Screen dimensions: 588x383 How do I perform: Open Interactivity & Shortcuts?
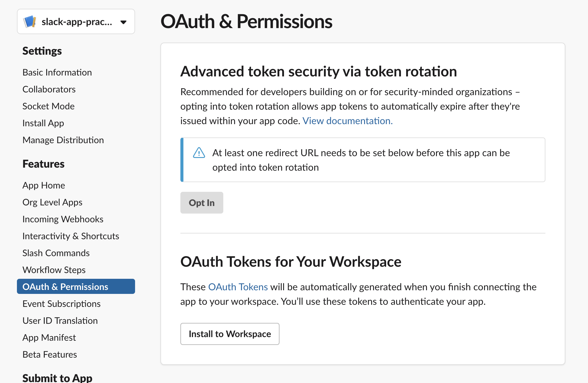coord(70,236)
